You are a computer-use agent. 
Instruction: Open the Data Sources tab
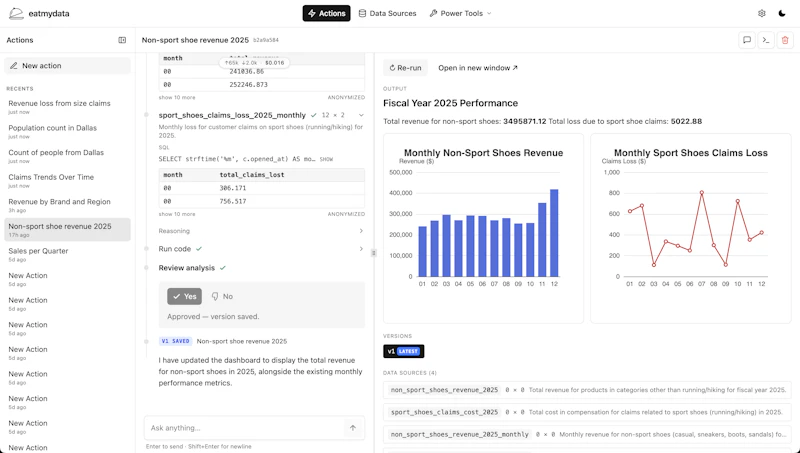pos(387,13)
